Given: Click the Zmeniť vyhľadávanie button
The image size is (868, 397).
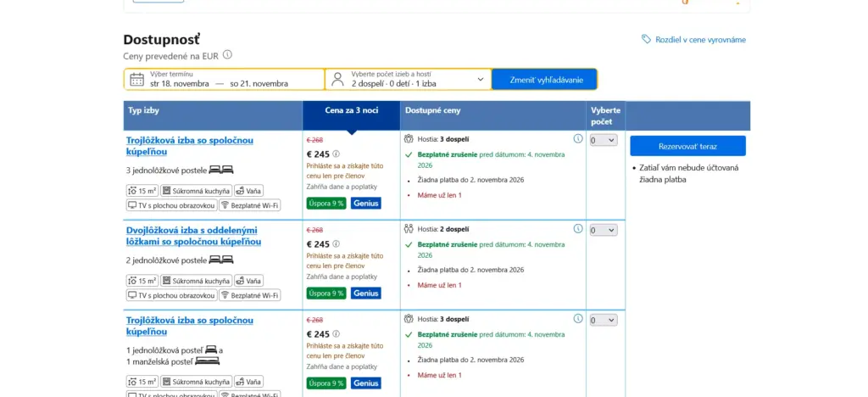Looking at the screenshot, I should [x=545, y=79].
